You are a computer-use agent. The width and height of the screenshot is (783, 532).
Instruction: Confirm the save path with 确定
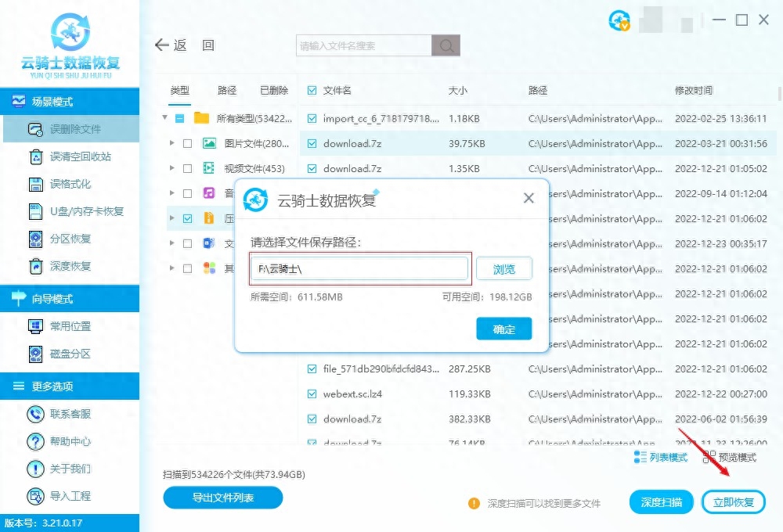503,329
